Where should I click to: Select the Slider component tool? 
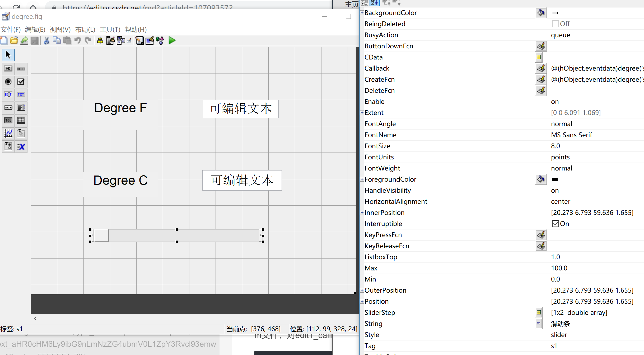(x=21, y=69)
